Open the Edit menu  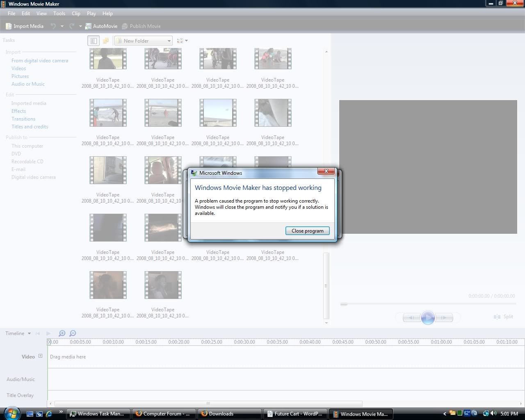click(x=26, y=14)
